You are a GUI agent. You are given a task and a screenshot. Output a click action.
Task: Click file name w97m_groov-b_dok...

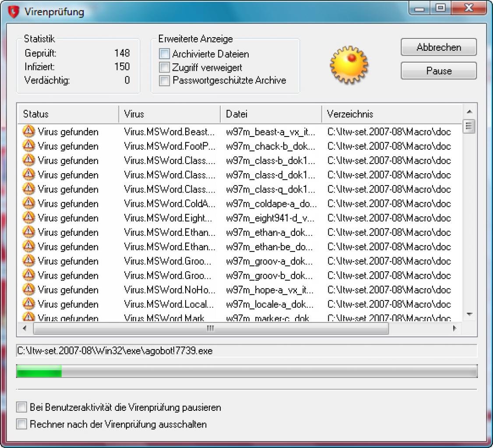click(x=269, y=276)
